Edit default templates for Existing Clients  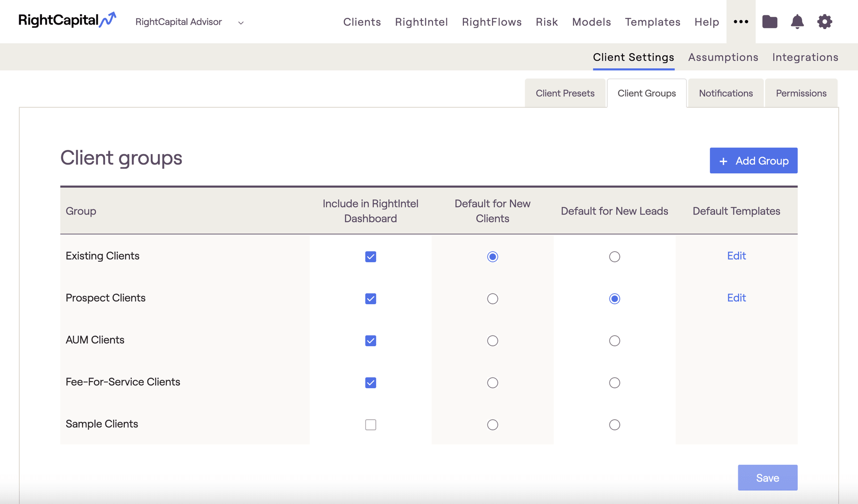click(736, 256)
